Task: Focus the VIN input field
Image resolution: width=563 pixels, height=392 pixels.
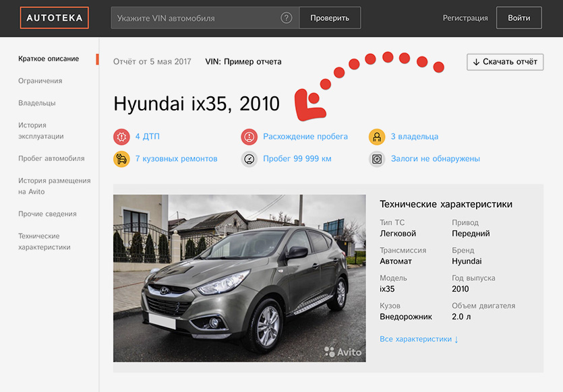Action: 196,18
